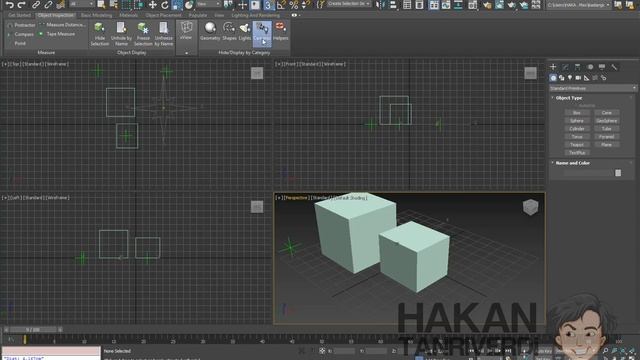Click the Perspective ViewCube
Screen dimensions: 640x360
pos(530,207)
